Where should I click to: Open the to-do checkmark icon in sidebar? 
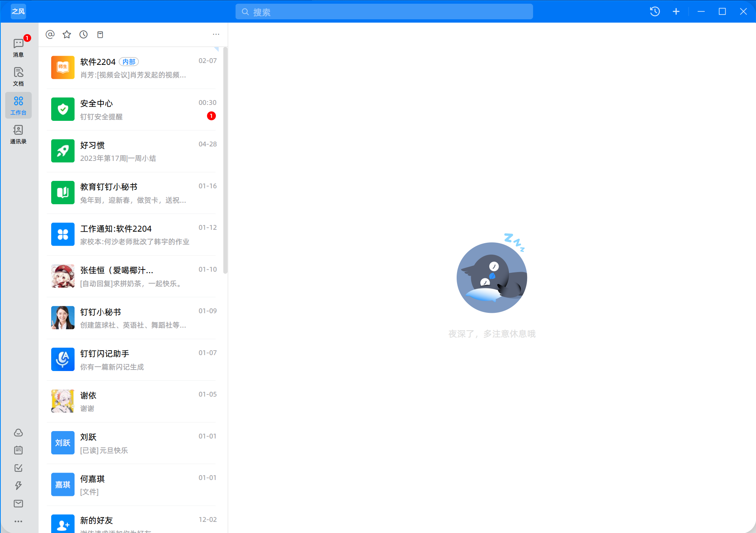point(18,468)
